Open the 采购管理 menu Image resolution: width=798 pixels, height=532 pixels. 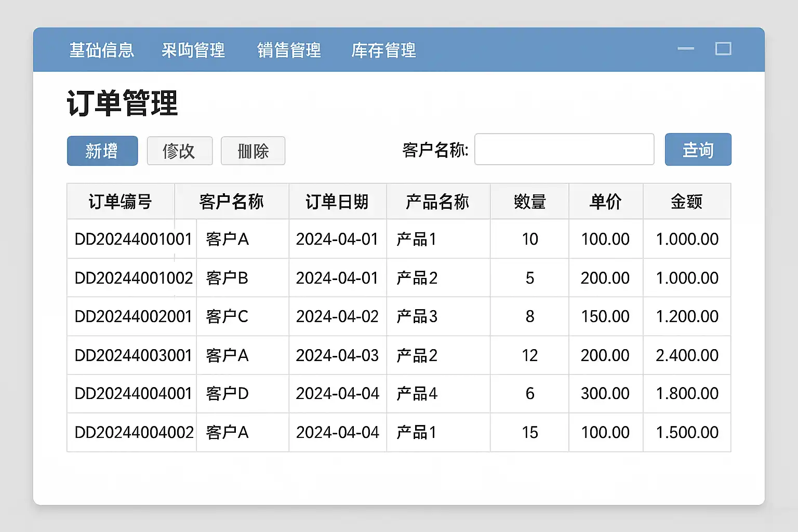(x=193, y=50)
